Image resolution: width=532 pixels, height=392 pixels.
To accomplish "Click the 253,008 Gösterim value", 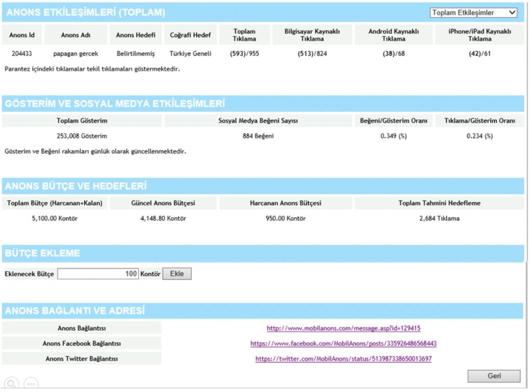I will [82, 136].
